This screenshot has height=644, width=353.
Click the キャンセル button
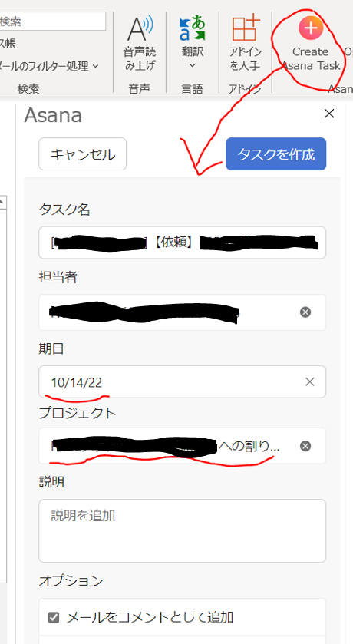click(x=83, y=154)
